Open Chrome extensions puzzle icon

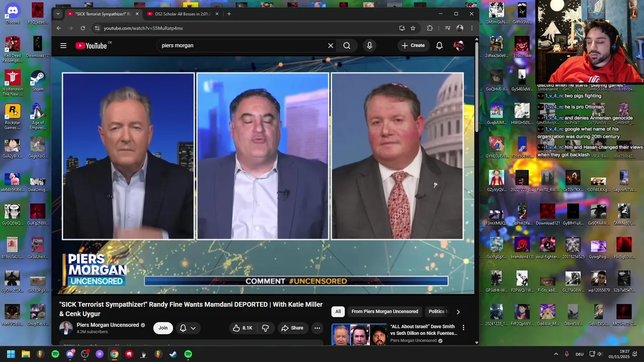pyautogui.click(x=430, y=28)
